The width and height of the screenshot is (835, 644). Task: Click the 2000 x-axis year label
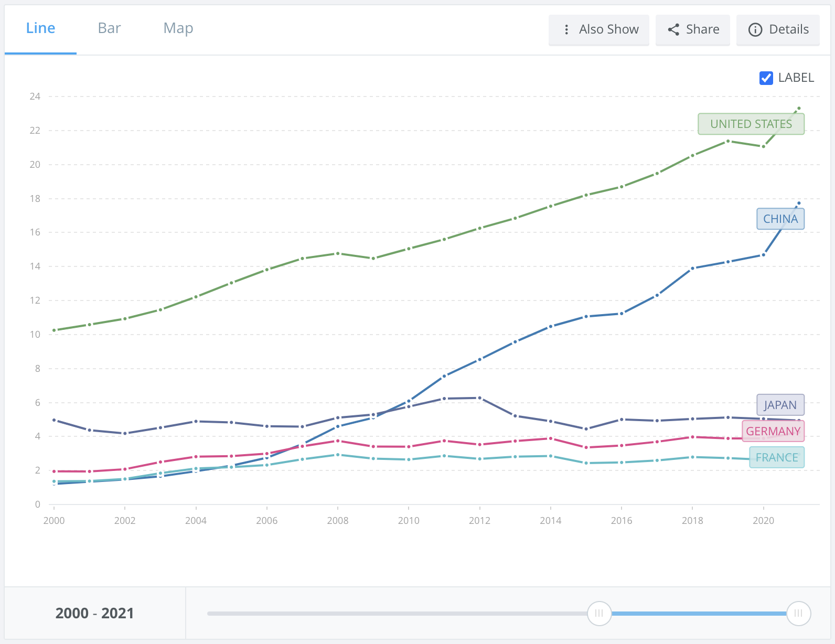(54, 521)
